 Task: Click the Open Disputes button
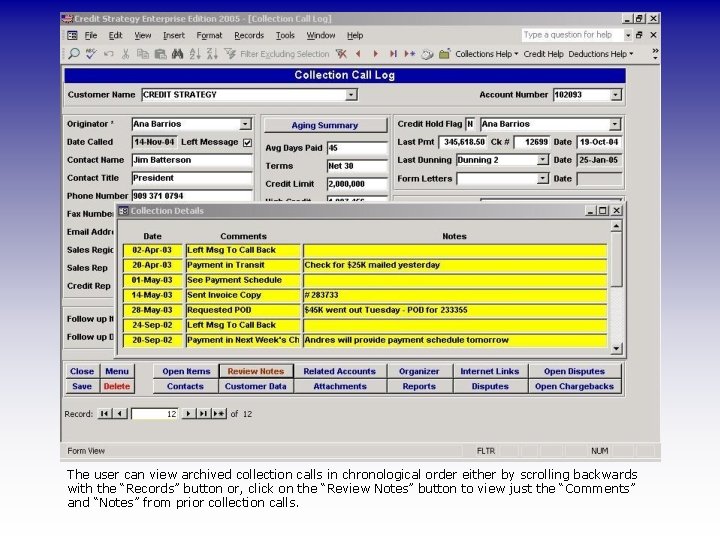(574, 371)
